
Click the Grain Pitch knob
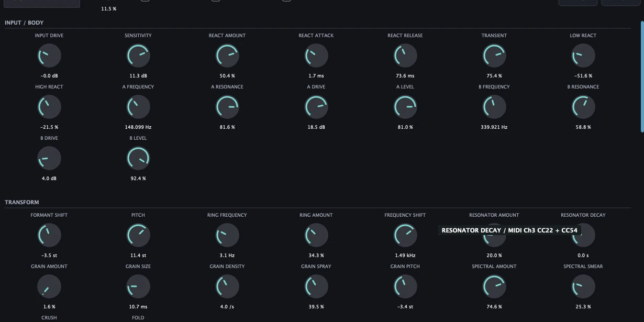coord(405,286)
